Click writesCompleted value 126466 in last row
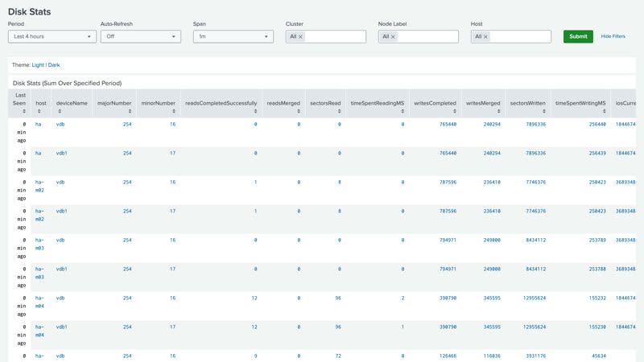This screenshot has width=644, height=362. [448, 356]
